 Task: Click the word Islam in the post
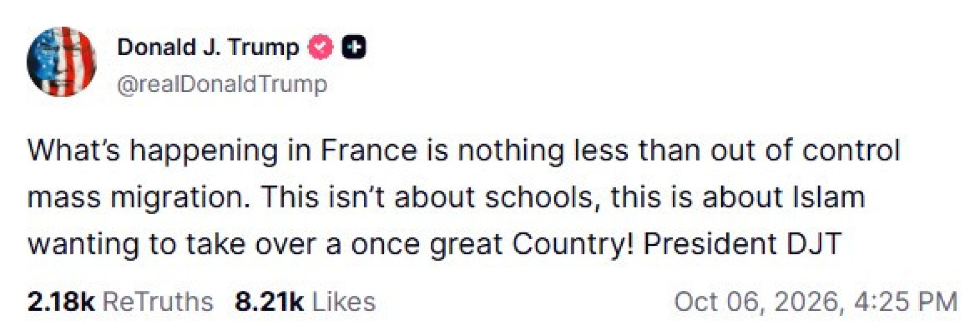coord(828,197)
